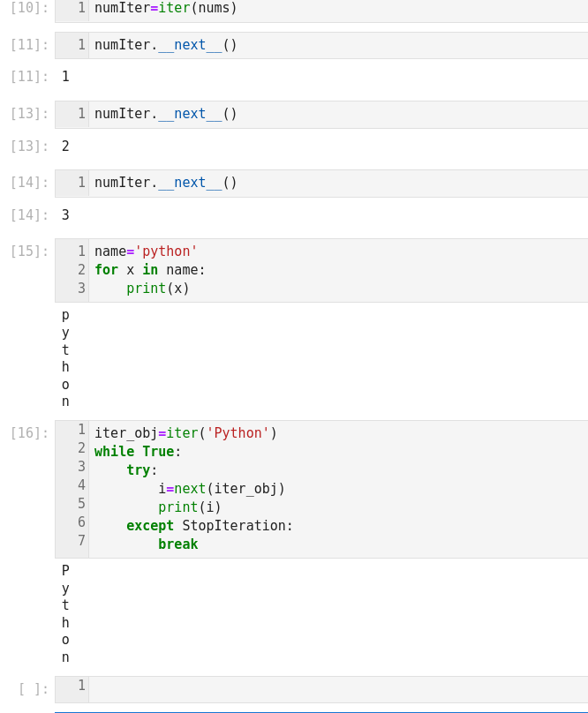Click the [15]: input prompt label
588x713 pixels.
point(29,251)
